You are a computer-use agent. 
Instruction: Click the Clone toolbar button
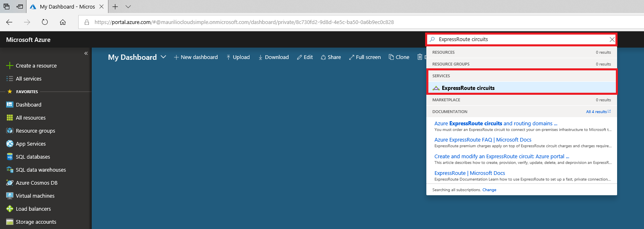click(399, 57)
